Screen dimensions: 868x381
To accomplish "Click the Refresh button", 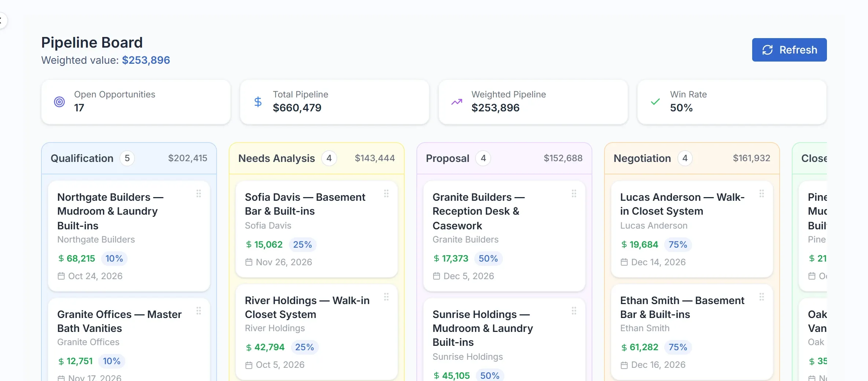I will pyautogui.click(x=789, y=50).
